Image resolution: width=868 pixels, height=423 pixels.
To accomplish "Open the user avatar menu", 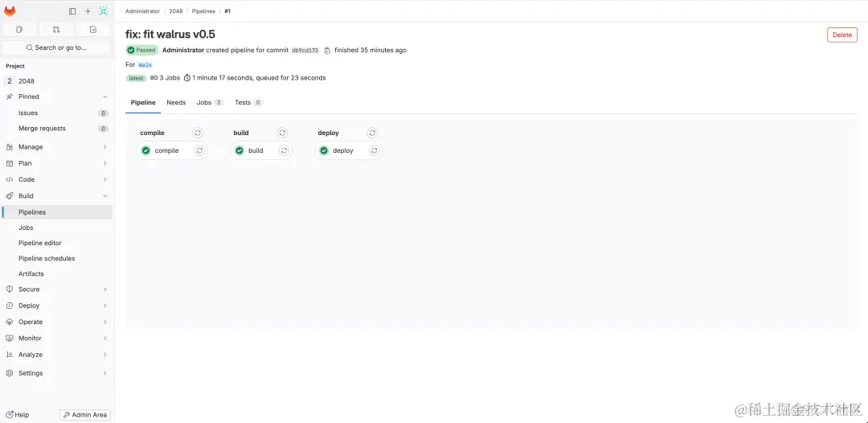I will tap(104, 11).
